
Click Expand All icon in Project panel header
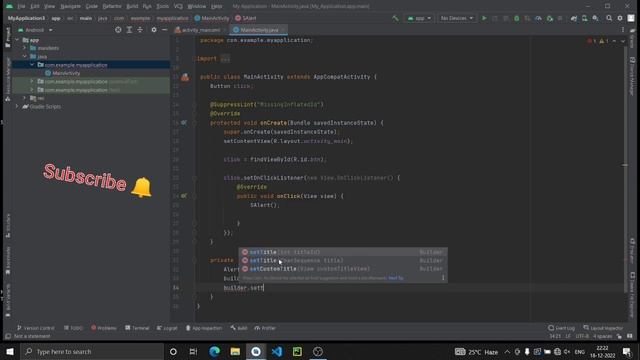tap(129, 30)
